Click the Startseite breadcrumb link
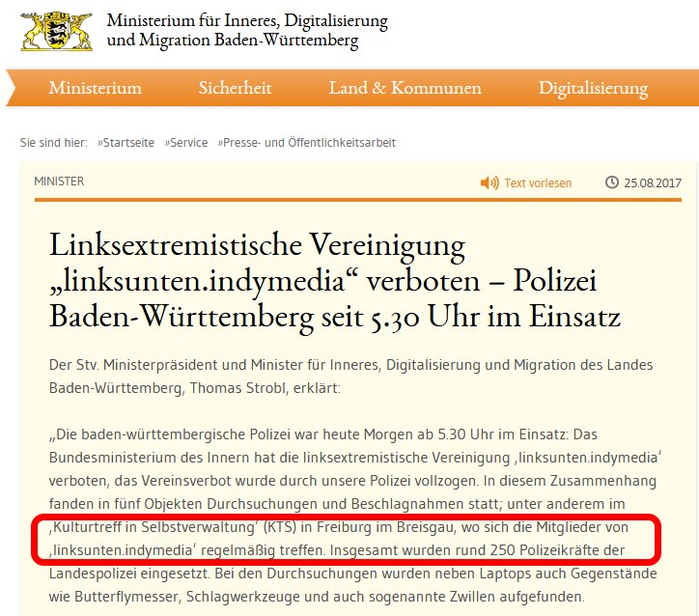This screenshot has height=616, width=699. pyautogui.click(x=127, y=142)
